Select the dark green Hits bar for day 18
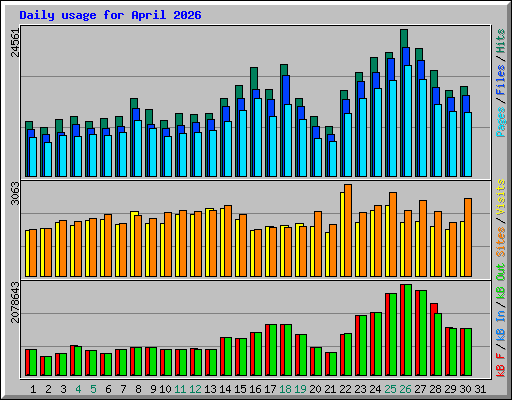Screen dimensions: 512x400 (x=284, y=70)
